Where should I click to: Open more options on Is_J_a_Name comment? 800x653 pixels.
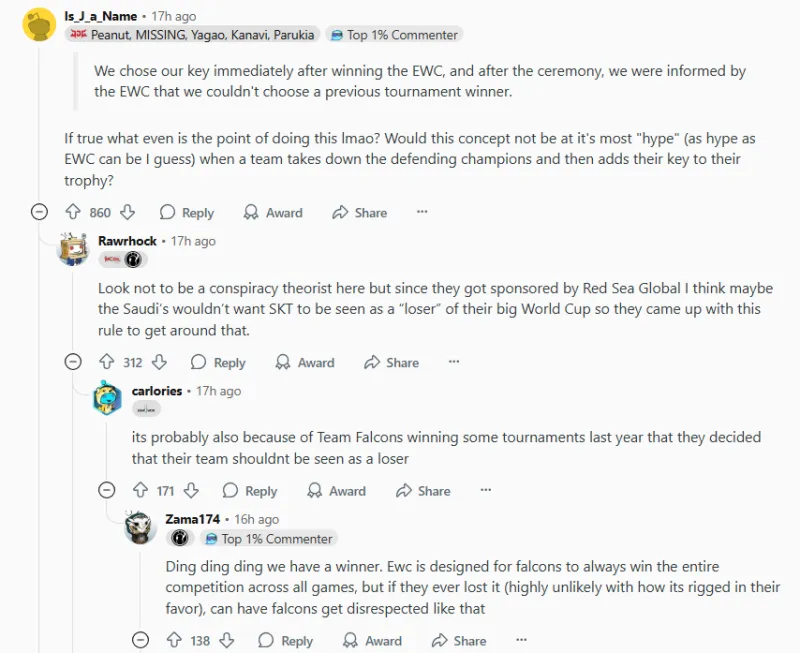(x=422, y=212)
